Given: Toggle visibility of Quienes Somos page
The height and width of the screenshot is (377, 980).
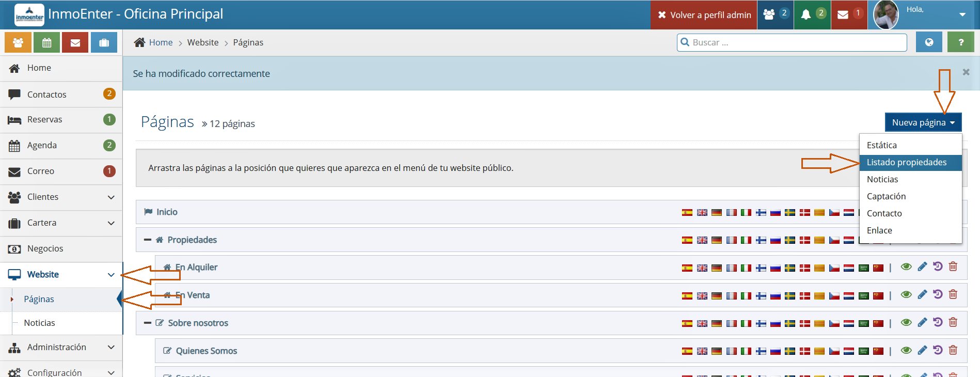Looking at the screenshot, I should click(x=906, y=351).
